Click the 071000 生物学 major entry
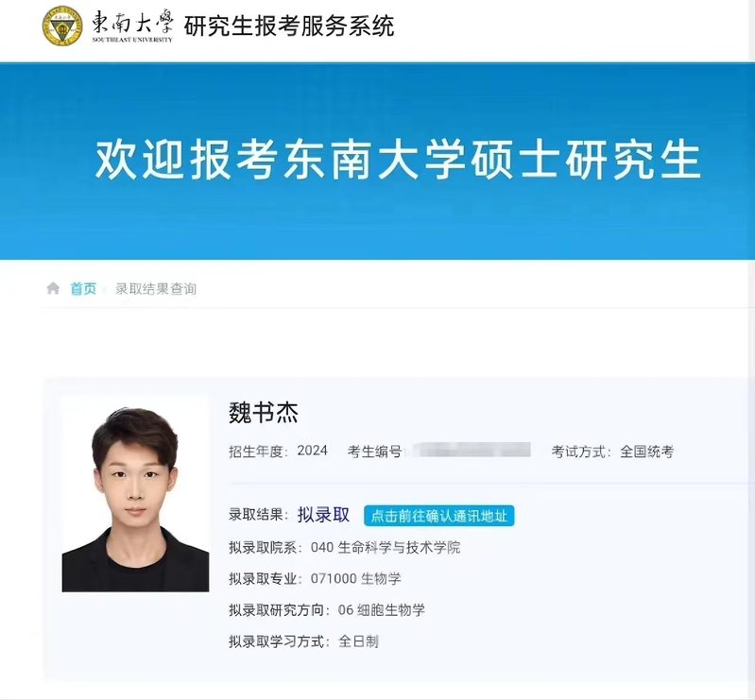The width and height of the screenshot is (755, 700). click(x=356, y=579)
